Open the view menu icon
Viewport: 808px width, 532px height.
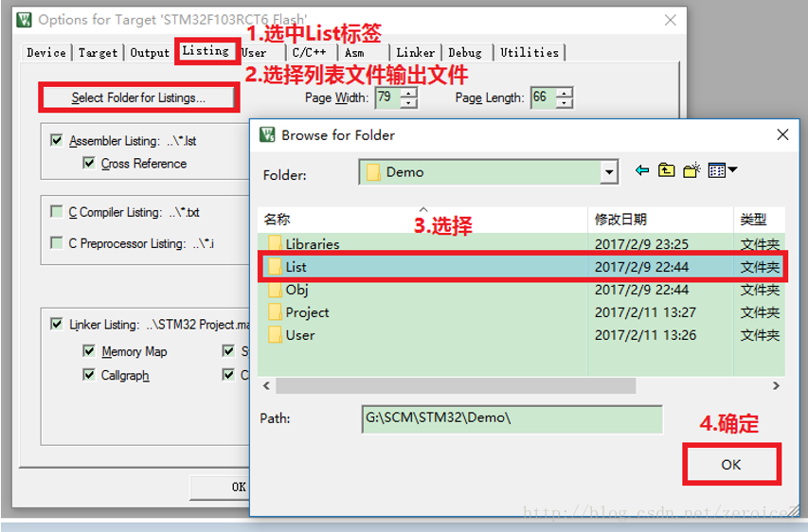(x=723, y=170)
